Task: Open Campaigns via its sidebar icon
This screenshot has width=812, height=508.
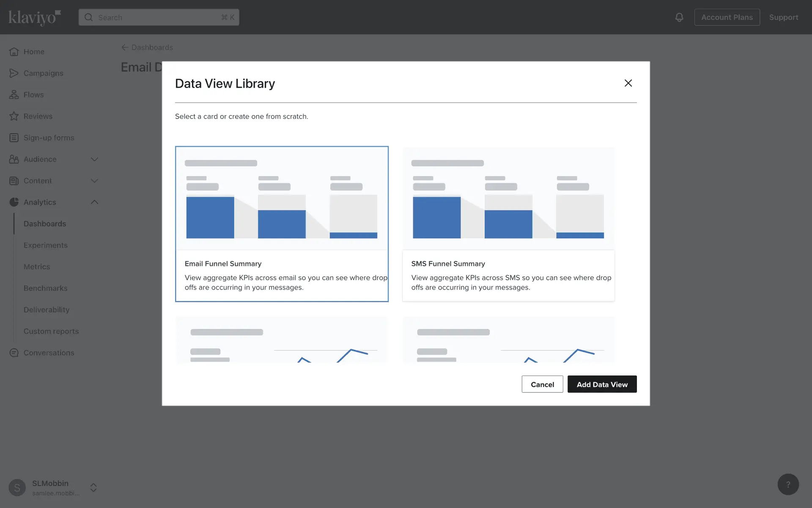Action: (x=14, y=73)
